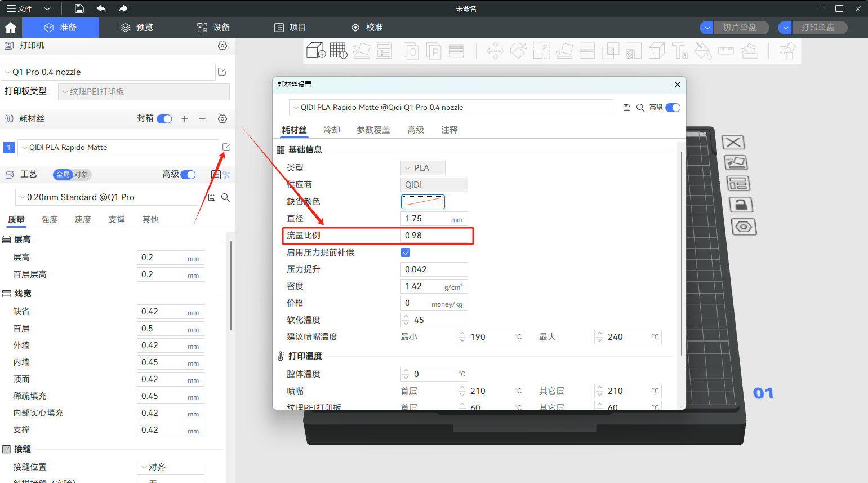This screenshot has width=868, height=483.
Task: Click the 切片单盘 button
Action: [740, 28]
